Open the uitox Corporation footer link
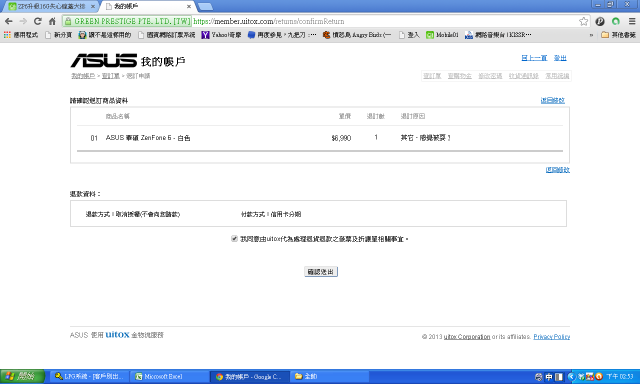The width and height of the screenshot is (640, 384). click(467, 337)
